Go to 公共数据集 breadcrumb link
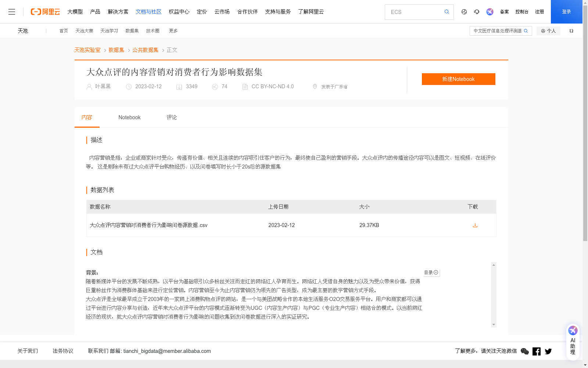 pyautogui.click(x=146, y=50)
